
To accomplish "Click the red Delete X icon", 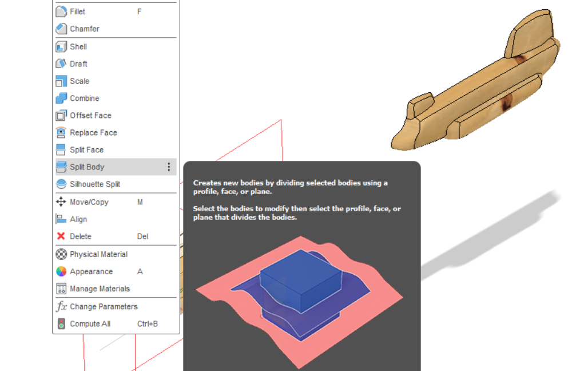I will coord(61,236).
